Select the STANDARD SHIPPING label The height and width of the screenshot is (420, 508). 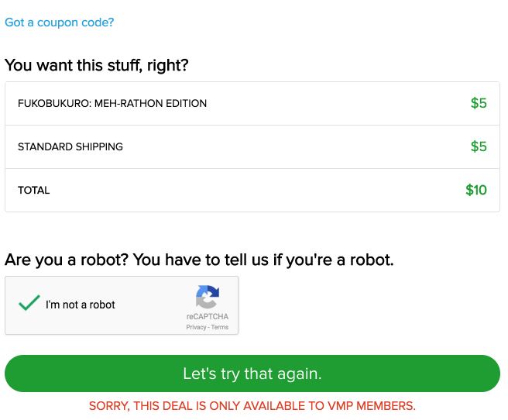pyautogui.click(x=70, y=146)
